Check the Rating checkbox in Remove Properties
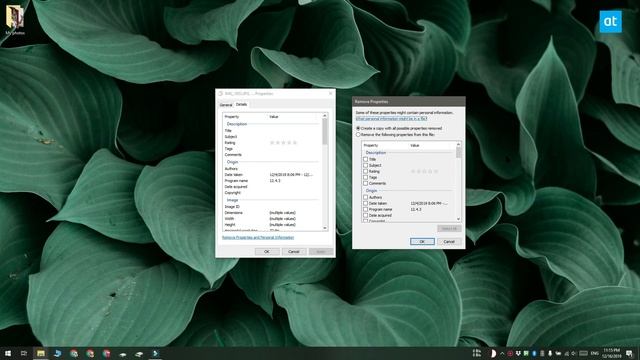Screen dimensions: 640x360 365,171
